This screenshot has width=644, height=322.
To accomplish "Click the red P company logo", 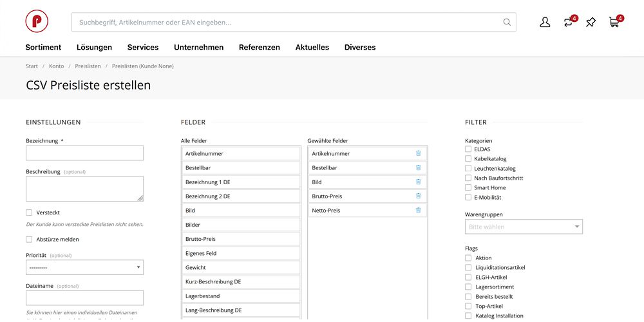I will point(37,21).
